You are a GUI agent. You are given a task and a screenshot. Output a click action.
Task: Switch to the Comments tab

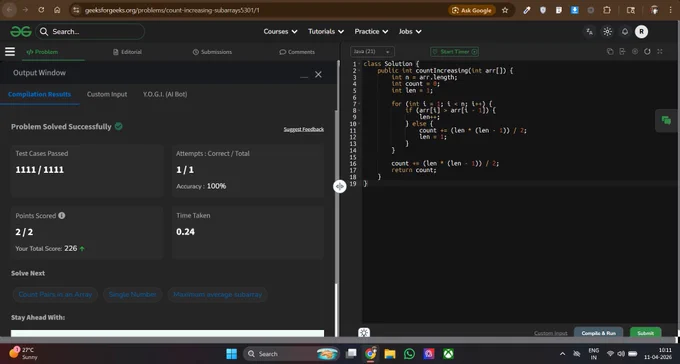tap(297, 52)
